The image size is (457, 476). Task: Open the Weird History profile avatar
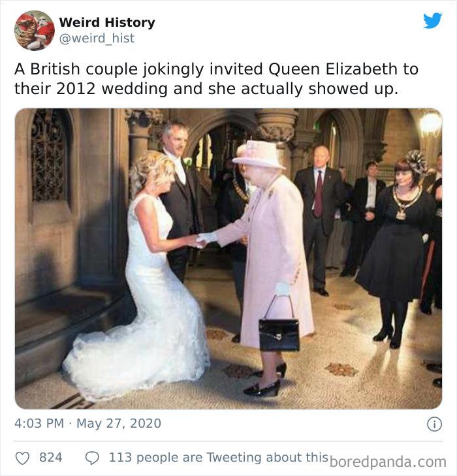pyautogui.click(x=35, y=30)
